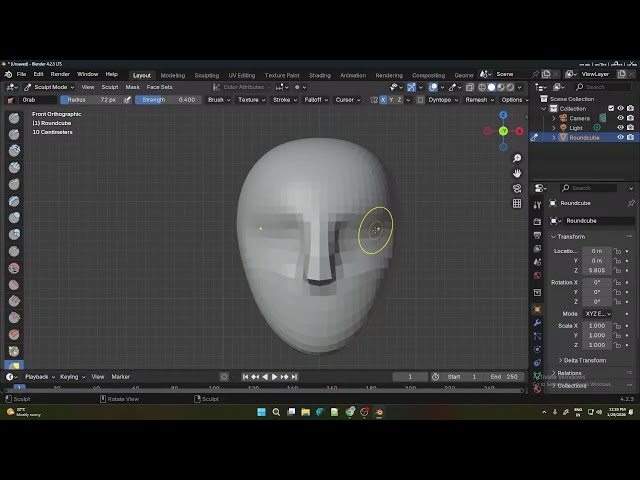
Task: Select the topmost brush in the sculpt toolbar
Action: click(14, 118)
